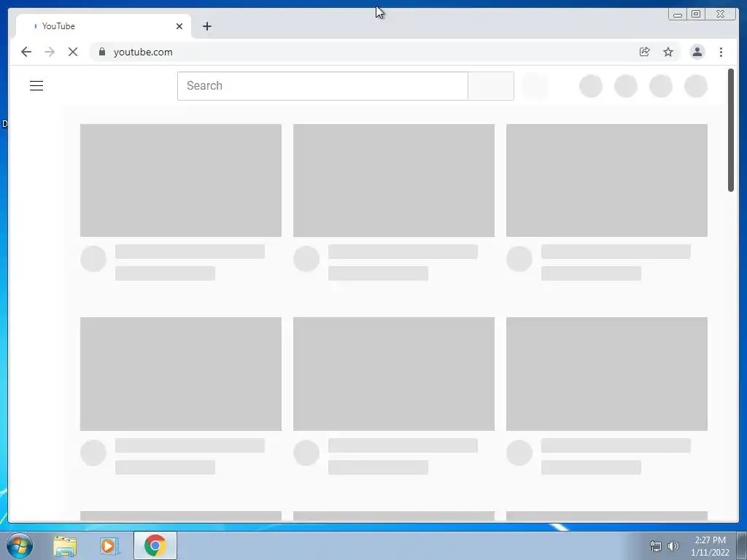Open the clock showing 2:27 PM
The width and height of the screenshot is (747, 560).
710,546
